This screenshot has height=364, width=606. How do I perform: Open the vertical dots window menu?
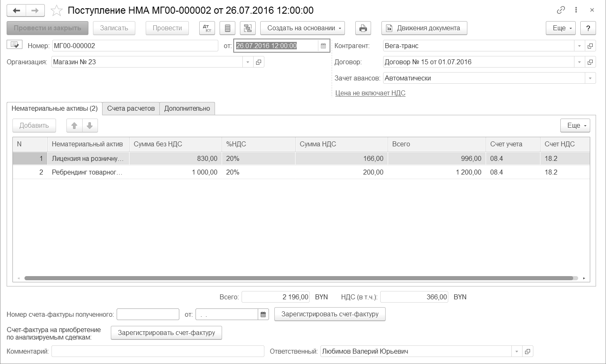pyautogui.click(x=576, y=10)
